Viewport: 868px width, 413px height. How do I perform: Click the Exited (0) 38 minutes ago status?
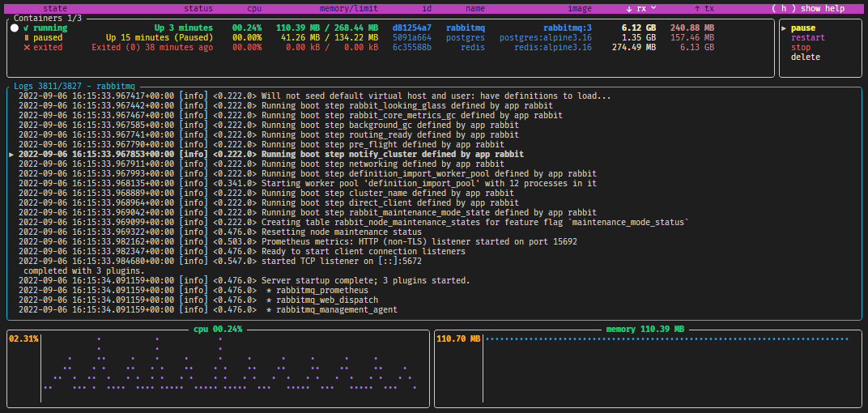tap(152, 48)
